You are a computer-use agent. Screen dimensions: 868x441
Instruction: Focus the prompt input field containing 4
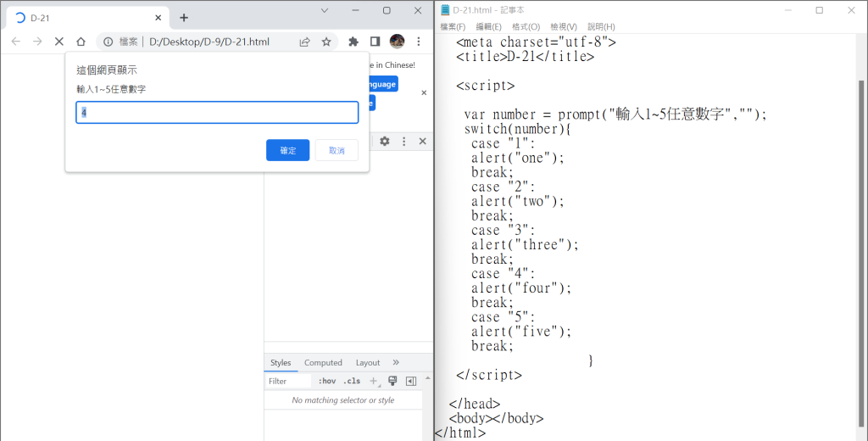(x=217, y=113)
